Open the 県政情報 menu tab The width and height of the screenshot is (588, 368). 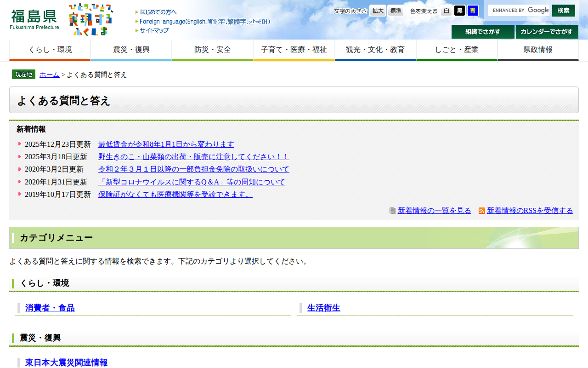[x=538, y=50]
